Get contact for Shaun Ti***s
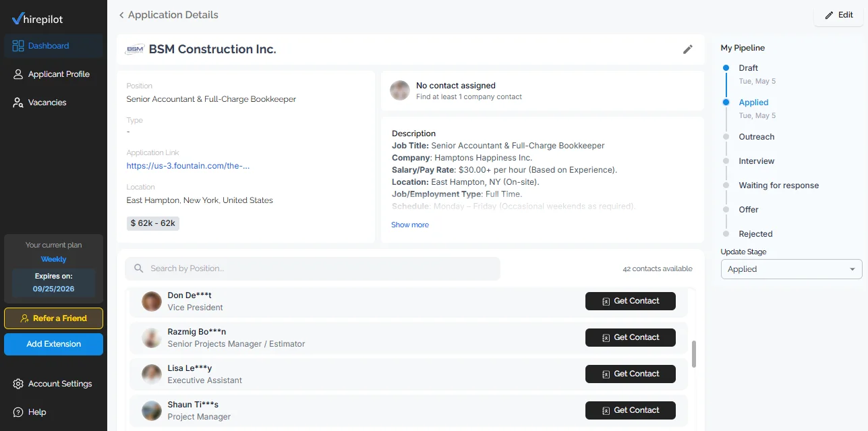 [x=631, y=410]
